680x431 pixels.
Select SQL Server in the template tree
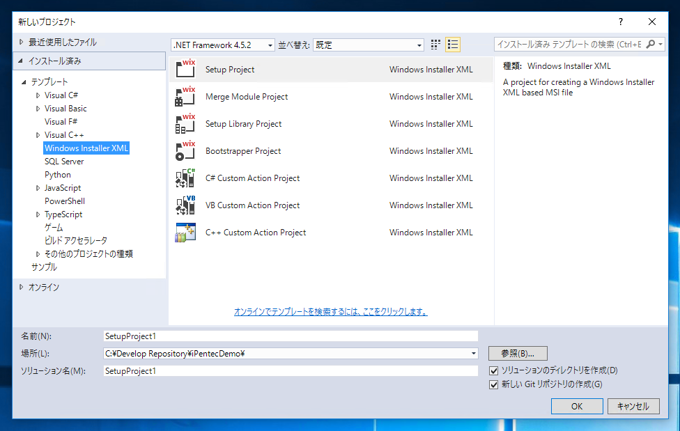pos(64,161)
